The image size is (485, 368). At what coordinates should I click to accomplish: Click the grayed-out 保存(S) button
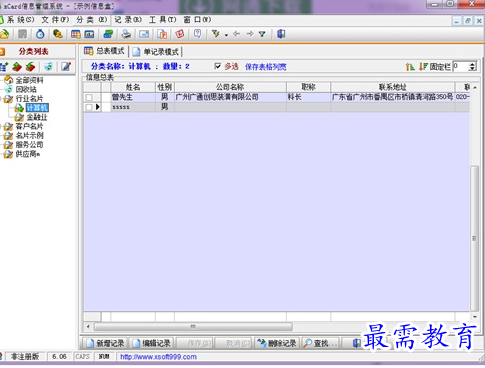point(194,343)
